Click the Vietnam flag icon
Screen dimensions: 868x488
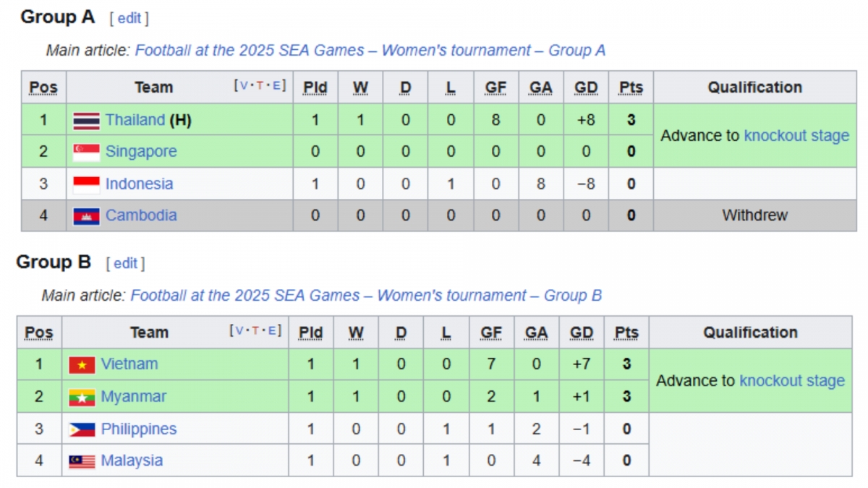[82, 364]
